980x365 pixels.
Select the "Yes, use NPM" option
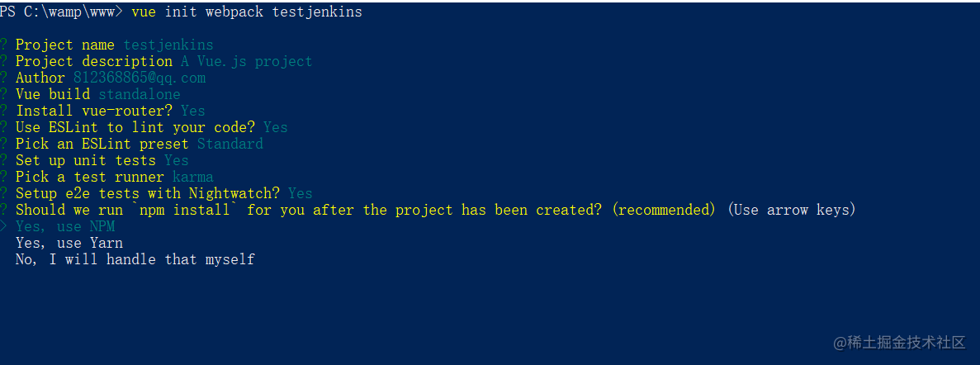coord(65,226)
